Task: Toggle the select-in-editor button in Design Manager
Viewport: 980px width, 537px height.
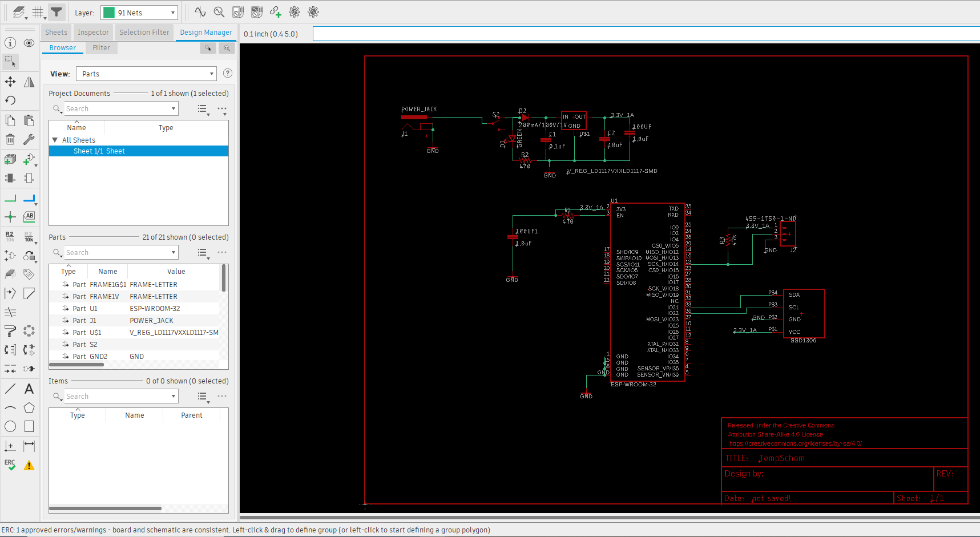Action: tap(208, 48)
